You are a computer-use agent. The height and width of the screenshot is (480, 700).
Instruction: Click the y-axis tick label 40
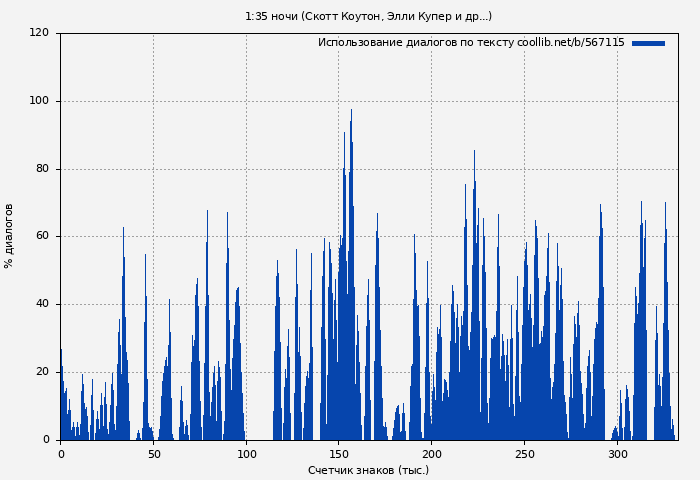pos(42,304)
